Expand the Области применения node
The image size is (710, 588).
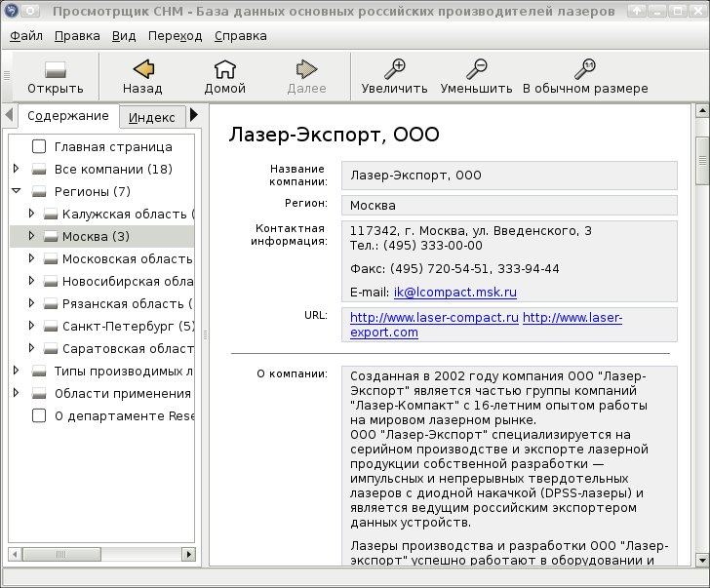coord(16,392)
